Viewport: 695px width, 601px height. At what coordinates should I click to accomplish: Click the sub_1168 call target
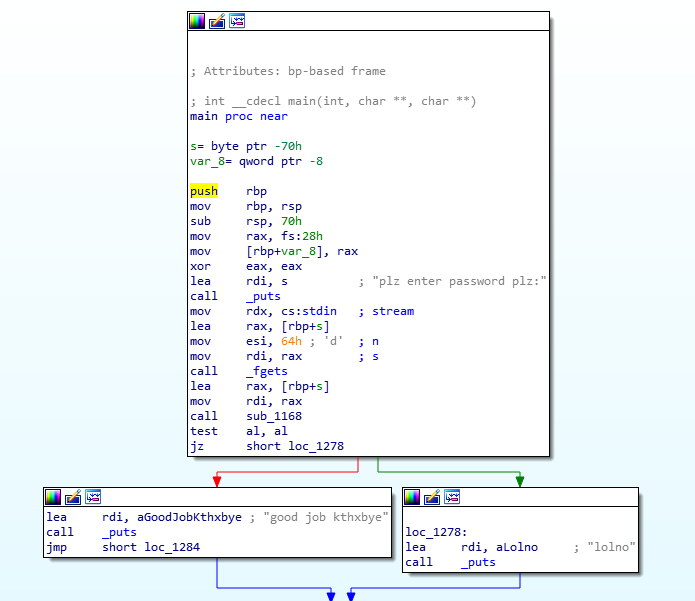point(274,416)
